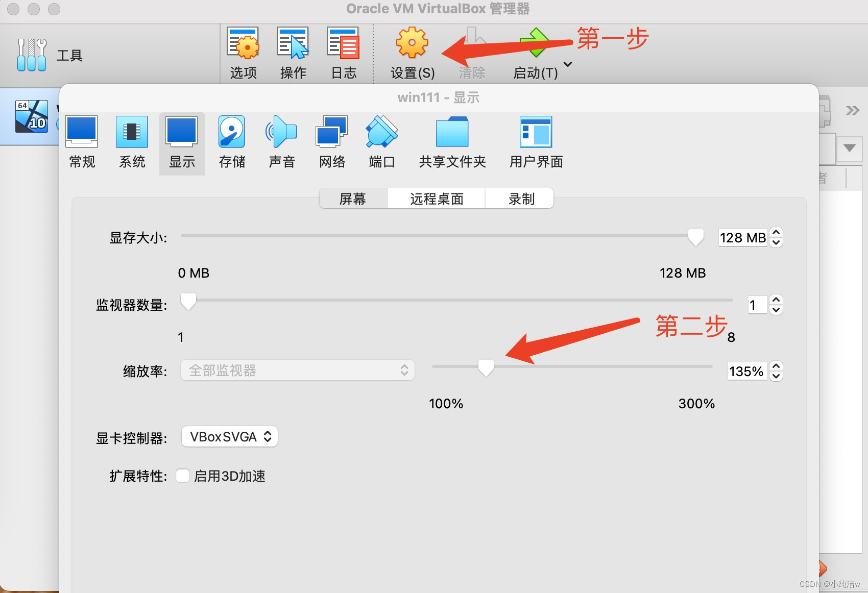
Task: Open the 显示 display settings section
Action: click(182, 143)
